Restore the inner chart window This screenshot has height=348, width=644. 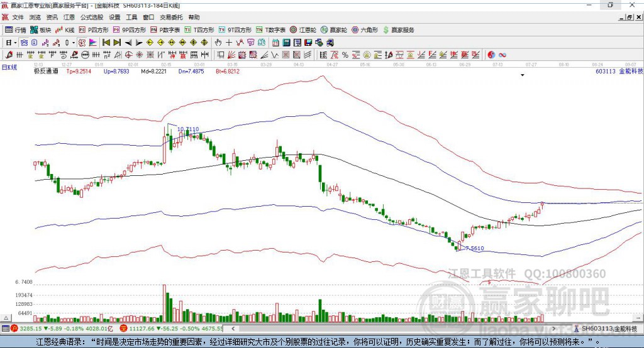tap(629, 17)
